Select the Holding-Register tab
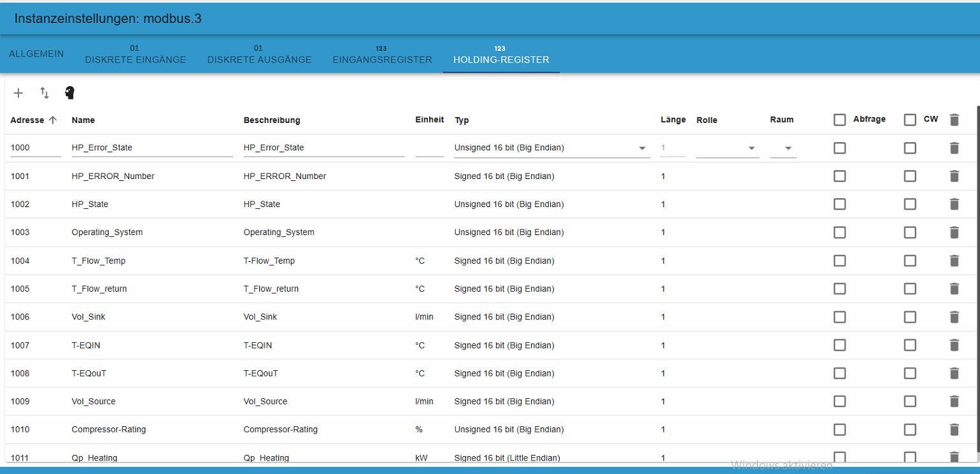The height and width of the screenshot is (474, 980). [501, 54]
